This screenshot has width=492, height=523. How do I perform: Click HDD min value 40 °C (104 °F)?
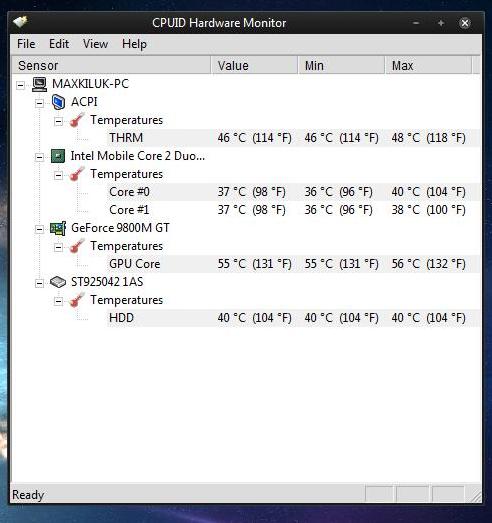pyautogui.click(x=342, y=318)
